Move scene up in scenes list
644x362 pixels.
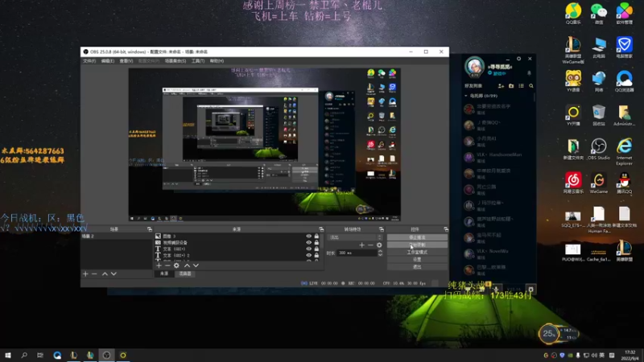pos(105,274)
